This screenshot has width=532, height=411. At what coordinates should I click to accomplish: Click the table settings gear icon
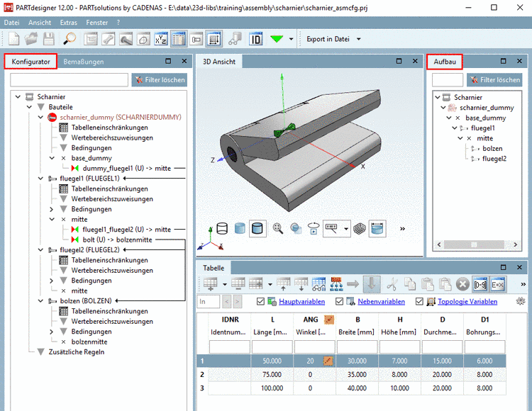(x=521, y=301)
